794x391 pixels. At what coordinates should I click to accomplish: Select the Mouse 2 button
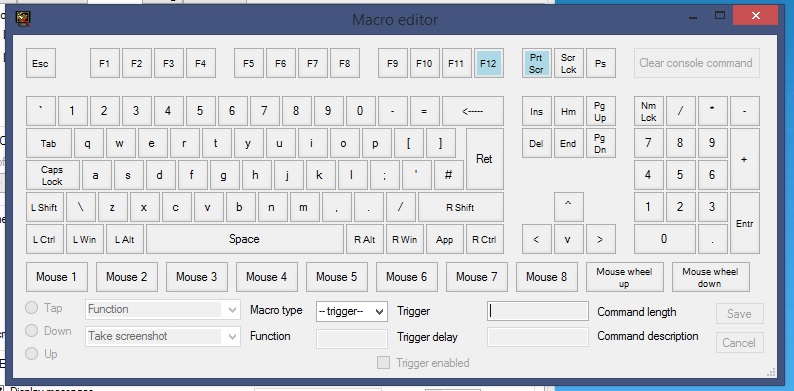(127, 277)
